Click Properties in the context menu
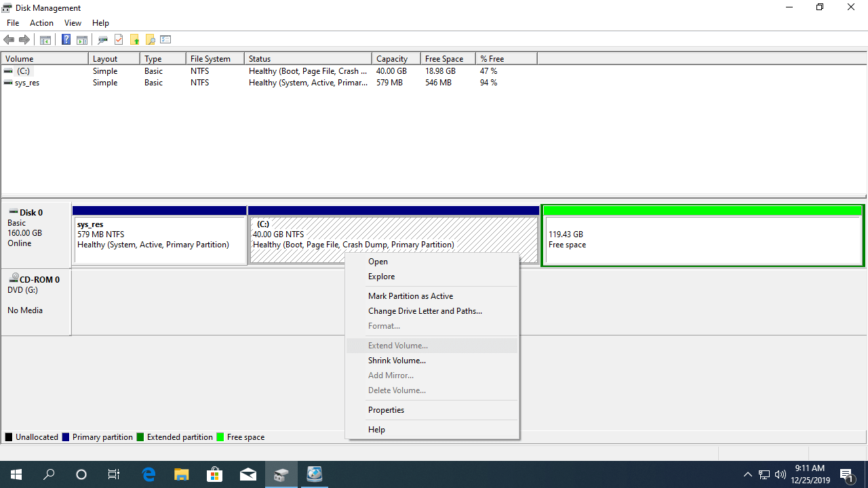 click(x=386, y=410)
